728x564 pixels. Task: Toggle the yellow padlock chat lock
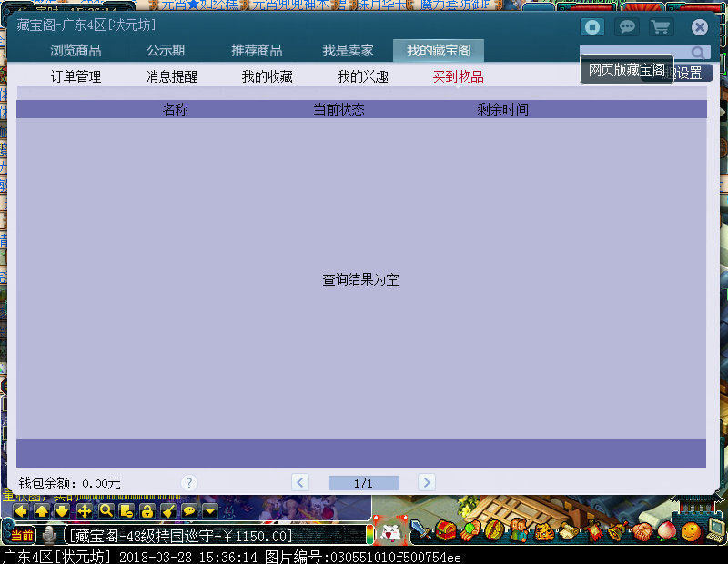147,511
